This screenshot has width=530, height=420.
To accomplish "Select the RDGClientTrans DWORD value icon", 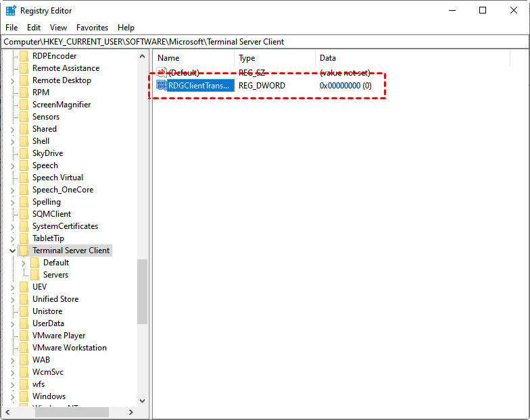I will point(161,85).
